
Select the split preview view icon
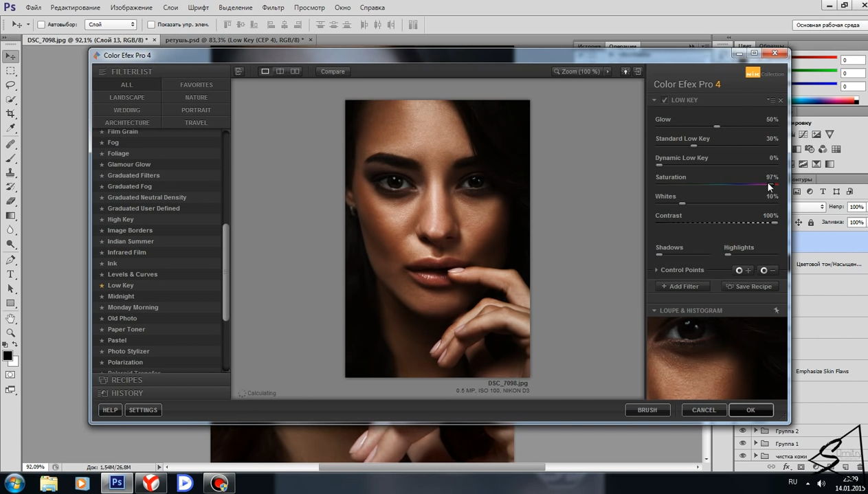[280, 71]
